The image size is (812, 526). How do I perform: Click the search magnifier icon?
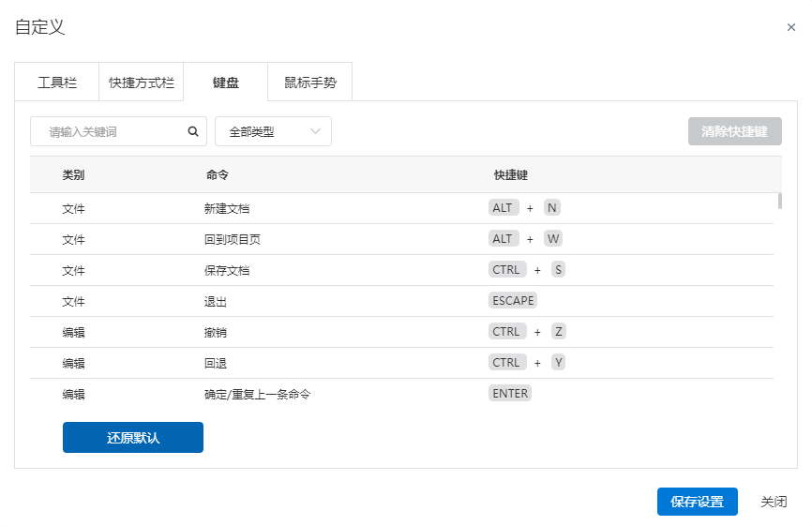point(193,131)
